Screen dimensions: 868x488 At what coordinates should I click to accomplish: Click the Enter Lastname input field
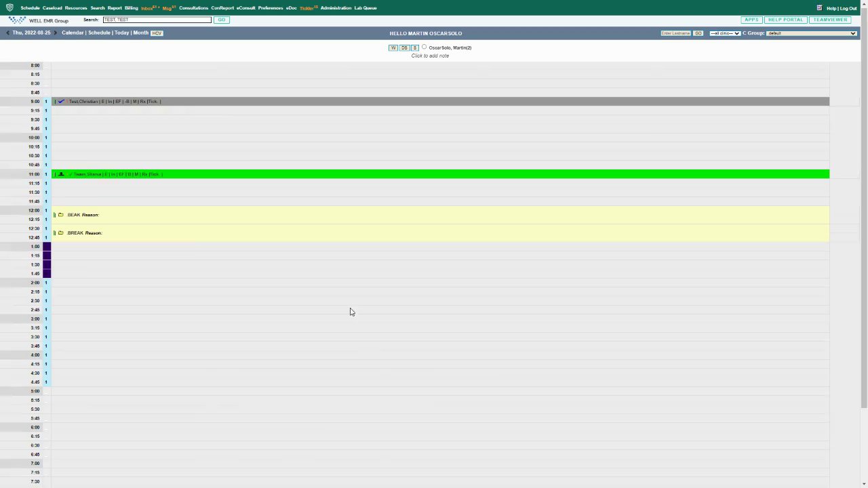click(x=675, y=33)
